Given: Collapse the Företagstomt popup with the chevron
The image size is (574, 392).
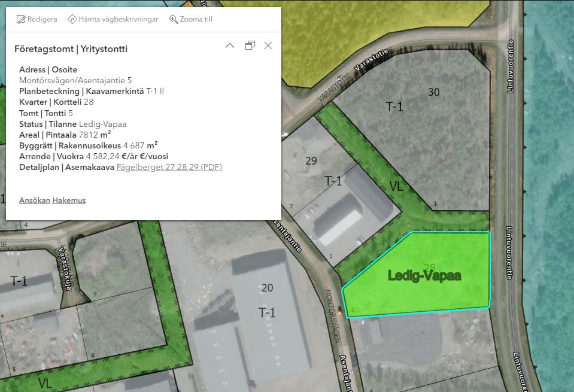Looking at the screenshot, I should [x=229, y=45].
